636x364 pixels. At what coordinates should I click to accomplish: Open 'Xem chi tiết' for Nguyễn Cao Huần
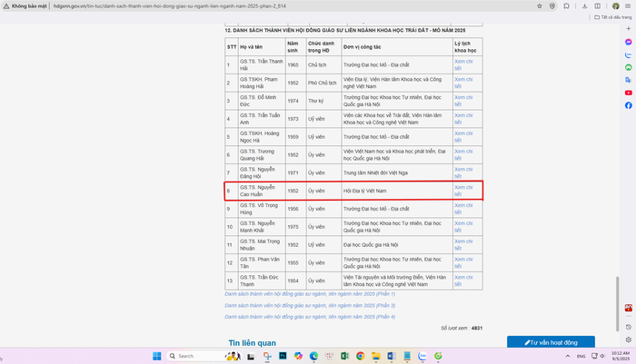pos(463,191)
